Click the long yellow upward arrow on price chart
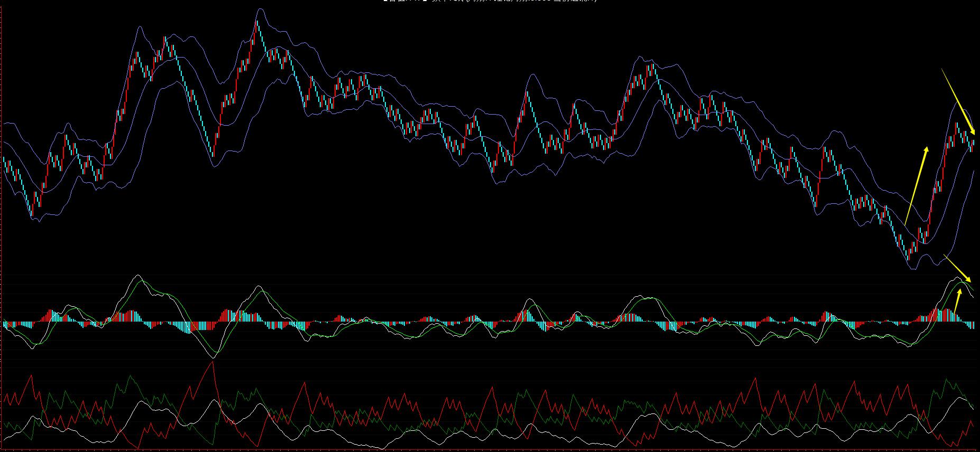Viewport: 980px width, 452px height. pyautogui.click(x=917, y=185)
